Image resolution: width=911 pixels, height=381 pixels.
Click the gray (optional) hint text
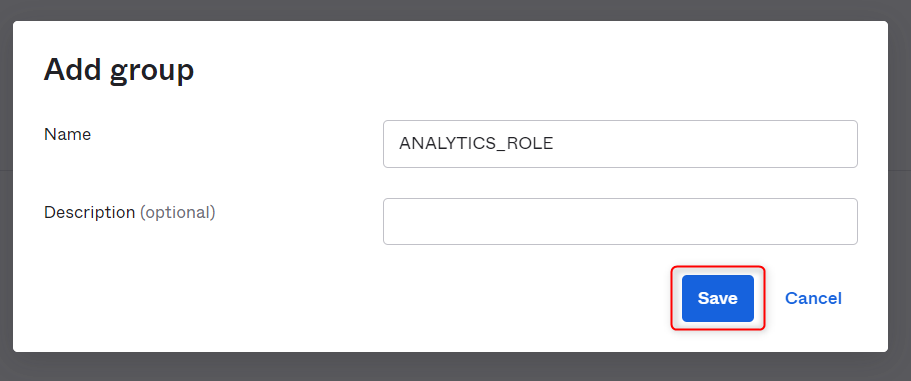pos(178,213)
